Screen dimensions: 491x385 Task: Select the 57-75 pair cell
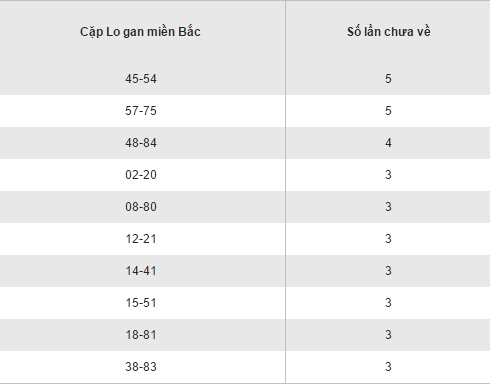141,111
